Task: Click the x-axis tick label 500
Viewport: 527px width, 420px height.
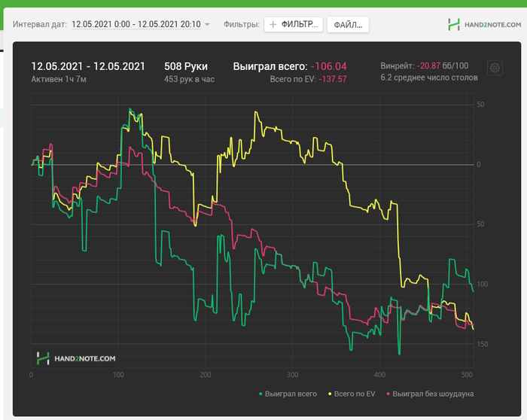Action: [x=467, y=375]
